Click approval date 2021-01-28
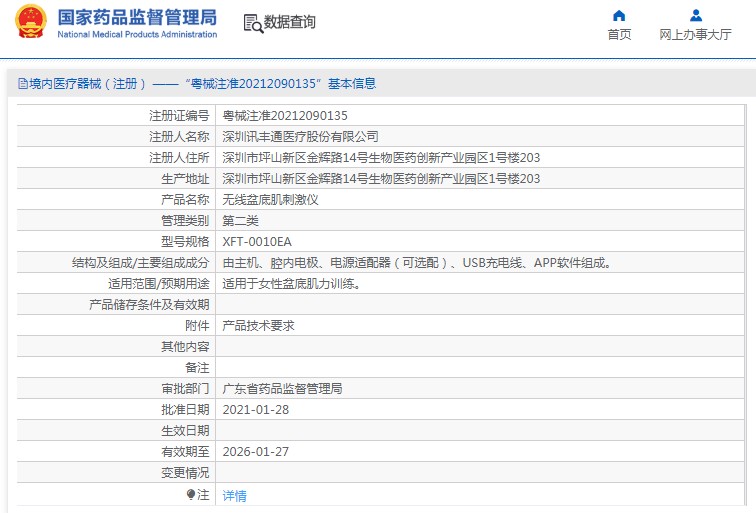 pyautogui.click(x=256, y=410)
